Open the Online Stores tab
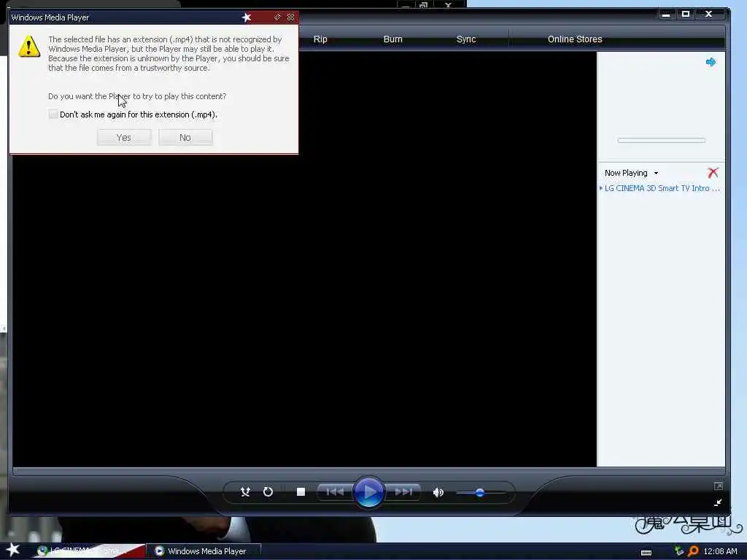Image resolution: width=747 pixels, height=560 pixels. point(575,39)
